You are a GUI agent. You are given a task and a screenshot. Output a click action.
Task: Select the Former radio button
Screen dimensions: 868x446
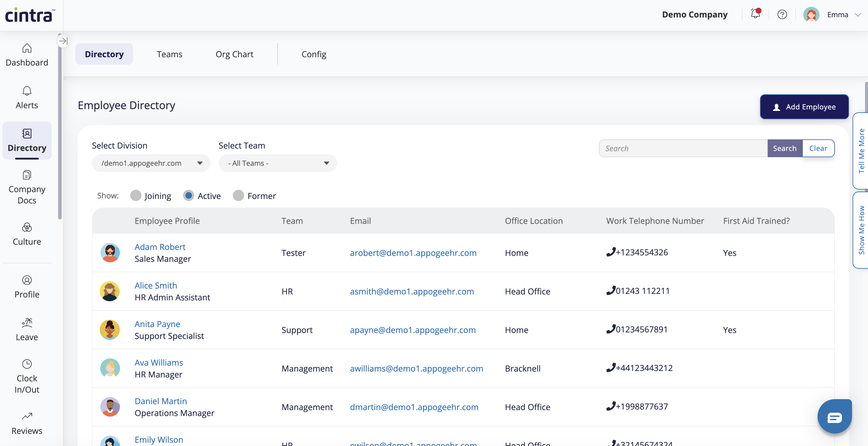click(x=238, y=196)
